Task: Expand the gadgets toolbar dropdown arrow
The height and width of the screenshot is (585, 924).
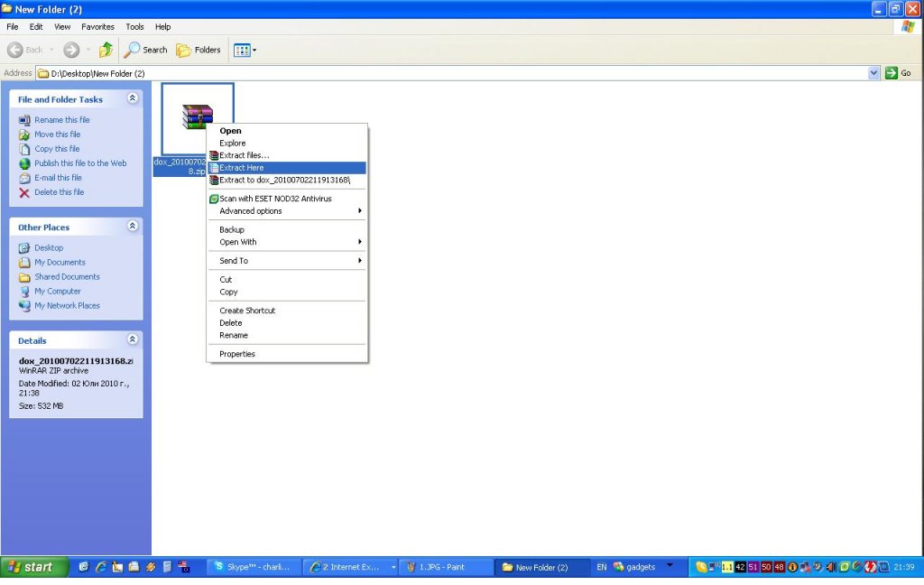Action: click(x=670, y=566)
